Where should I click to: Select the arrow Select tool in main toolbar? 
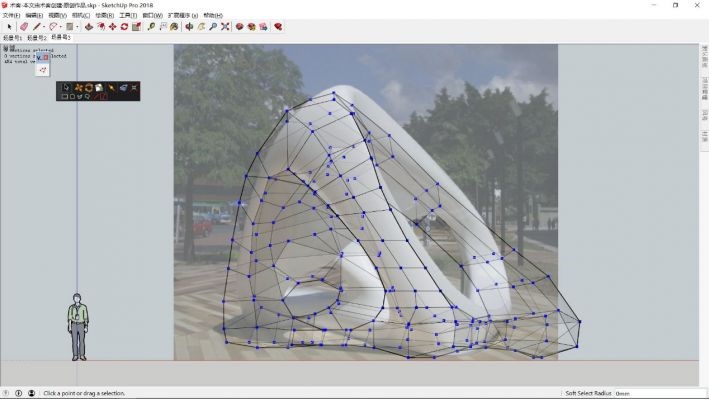pyautogui.click(x=9, y=27)
